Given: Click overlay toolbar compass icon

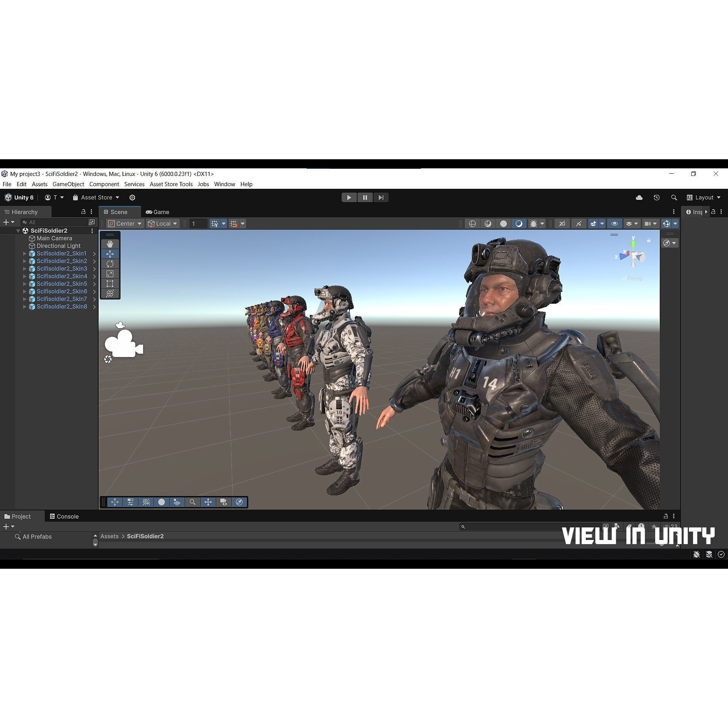Looking at the screenshot, I should tap(239, 502).
